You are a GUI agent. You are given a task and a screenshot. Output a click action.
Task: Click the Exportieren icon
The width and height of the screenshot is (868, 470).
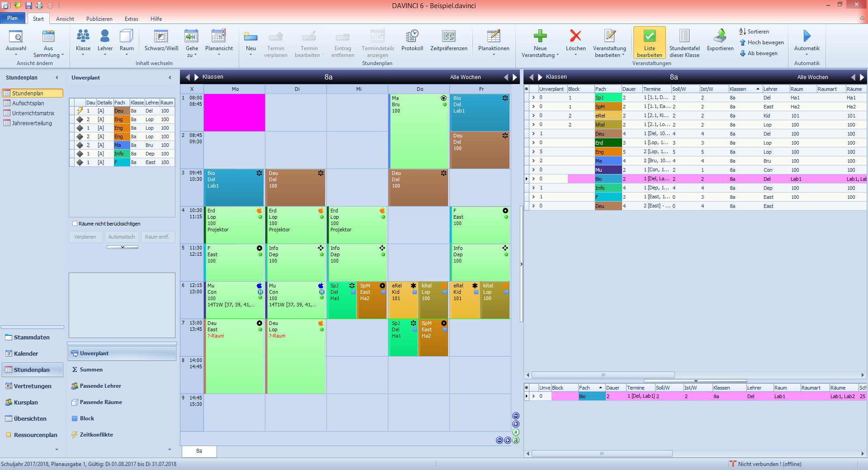tap(720, 36)
